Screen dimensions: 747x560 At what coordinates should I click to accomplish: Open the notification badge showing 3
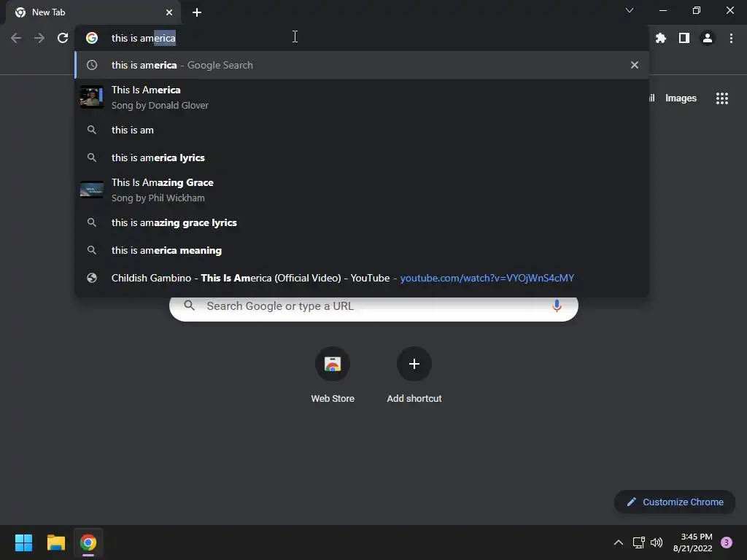click(727, 542)
